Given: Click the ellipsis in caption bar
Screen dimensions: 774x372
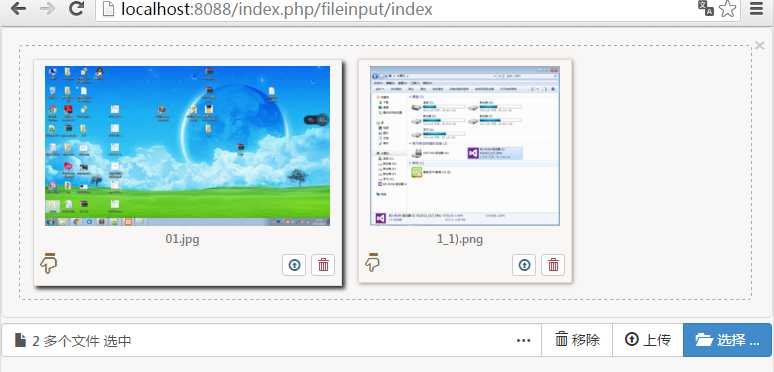Looking at the screenshot, I should pyautogui.click(x=523, y=340).
